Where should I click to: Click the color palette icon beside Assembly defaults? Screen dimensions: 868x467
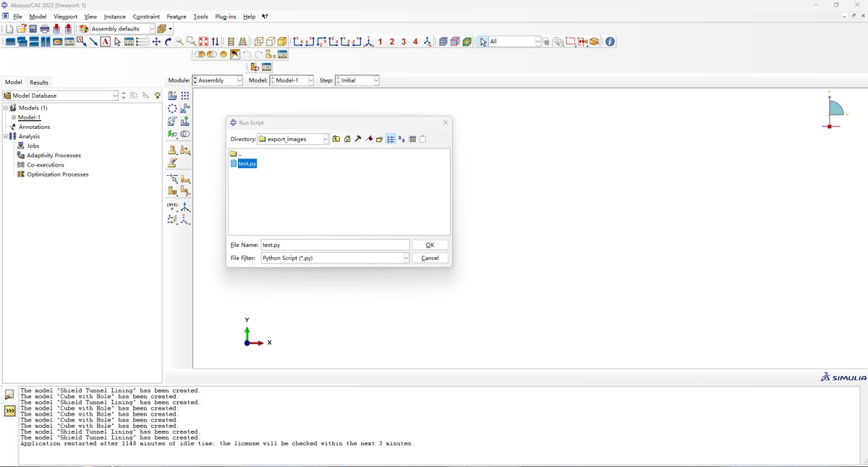[83, 29]
